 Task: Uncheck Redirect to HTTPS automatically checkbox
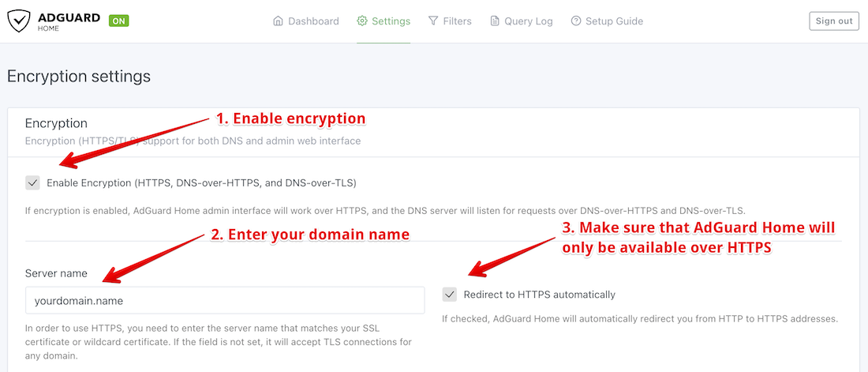(x=450, y=295)
